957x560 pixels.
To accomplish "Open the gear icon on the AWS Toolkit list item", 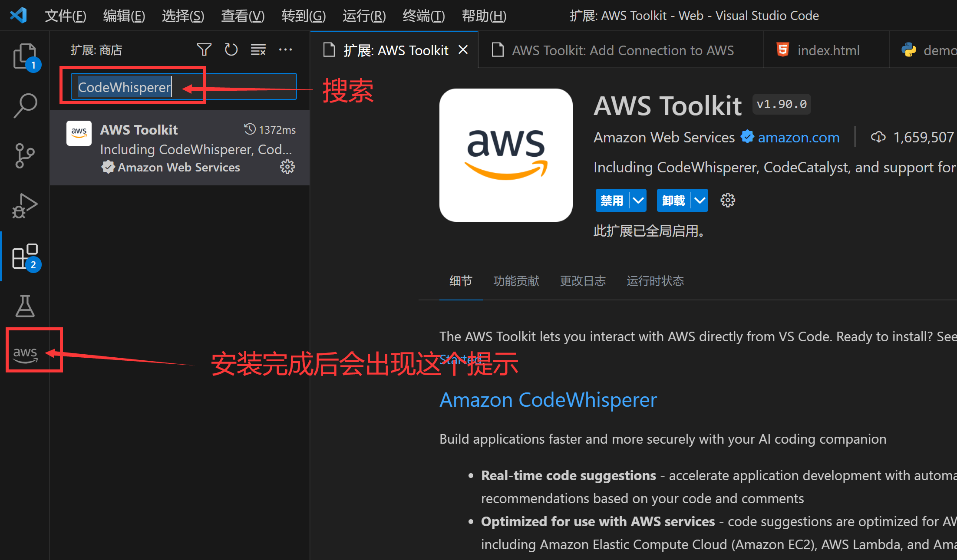I will (x=287, y=167).
